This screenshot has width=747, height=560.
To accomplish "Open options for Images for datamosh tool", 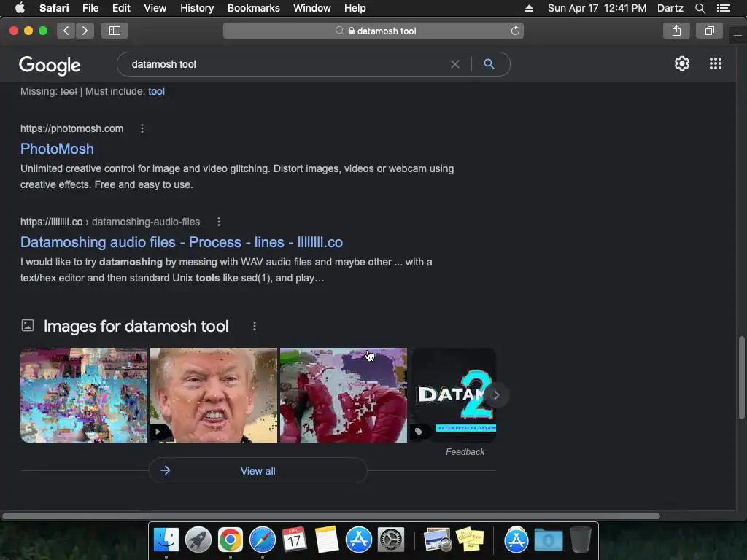I will click(255, 326).
